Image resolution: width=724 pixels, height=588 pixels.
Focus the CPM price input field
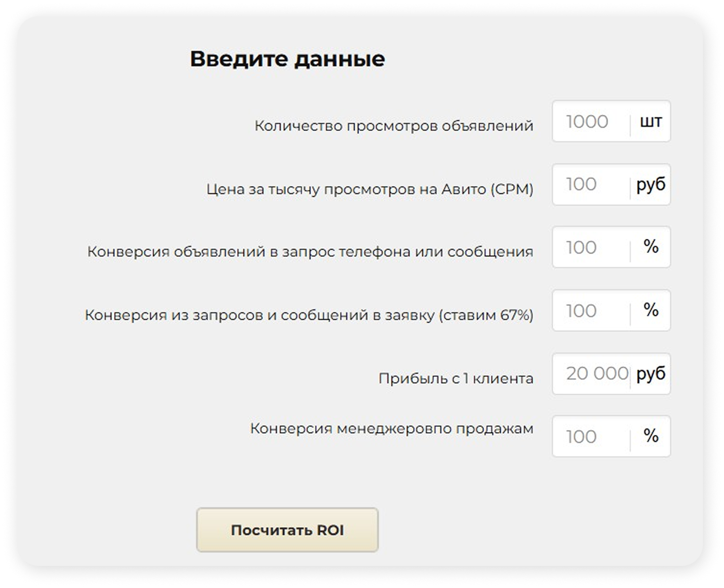[x=590, y=184]
